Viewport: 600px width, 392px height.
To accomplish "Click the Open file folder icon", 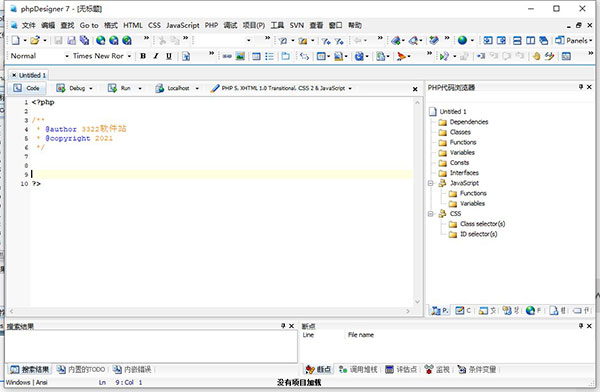I will pyautogui.click(x=35, y=40).
